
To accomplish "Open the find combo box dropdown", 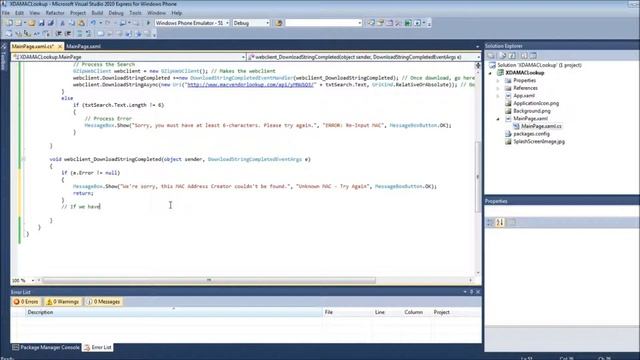I will [x=360, y=23].
